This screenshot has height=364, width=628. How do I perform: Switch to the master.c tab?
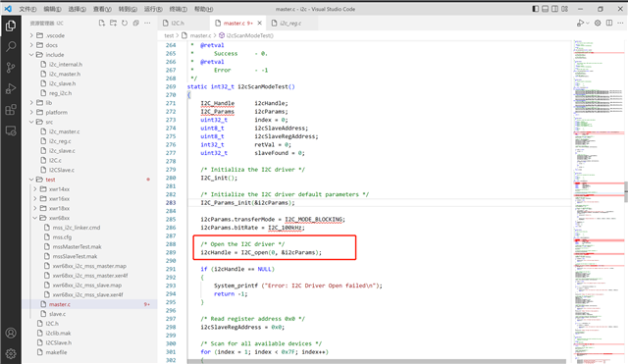point(237,24)
